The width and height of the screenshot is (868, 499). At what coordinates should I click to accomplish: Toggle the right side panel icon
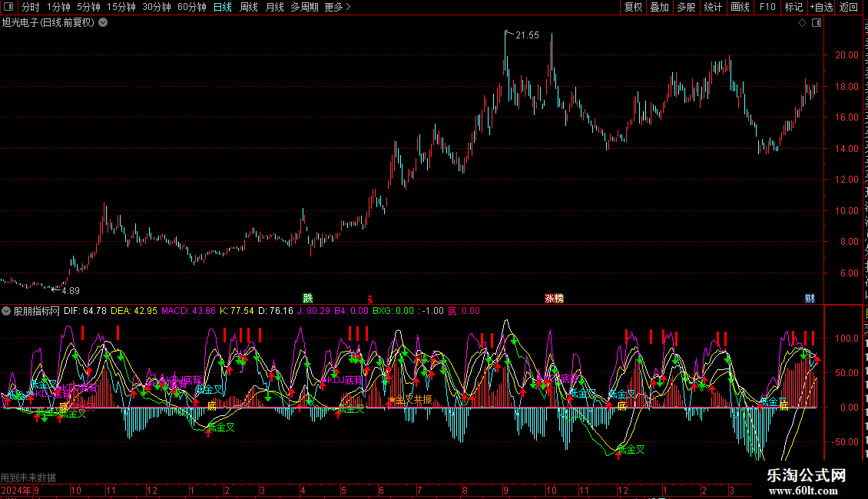pyautogui.click(x=817, y=23)
